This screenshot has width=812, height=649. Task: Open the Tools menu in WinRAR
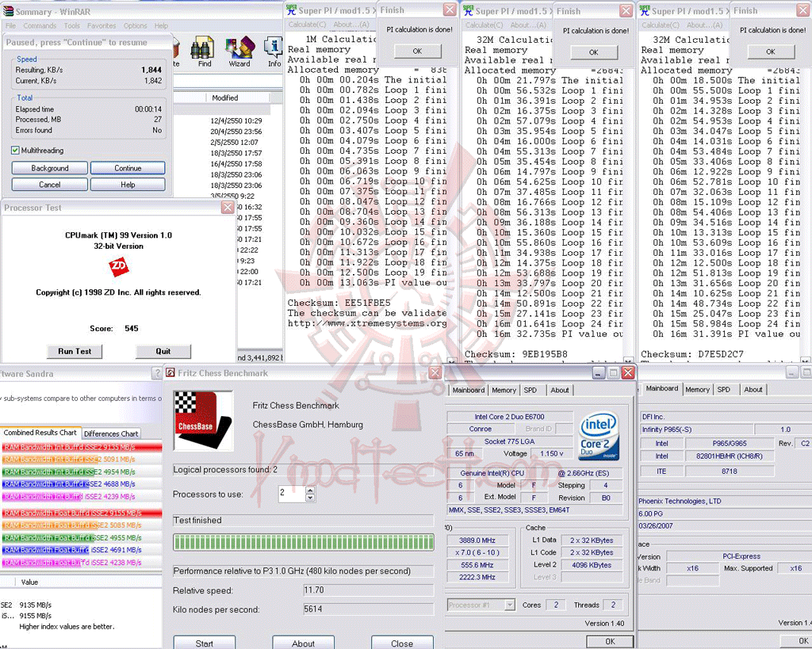[x=72, y=25]
